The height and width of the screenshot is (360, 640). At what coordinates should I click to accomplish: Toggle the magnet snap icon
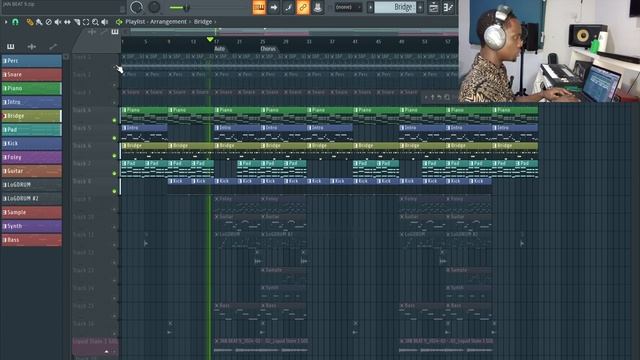click(16, 22)
